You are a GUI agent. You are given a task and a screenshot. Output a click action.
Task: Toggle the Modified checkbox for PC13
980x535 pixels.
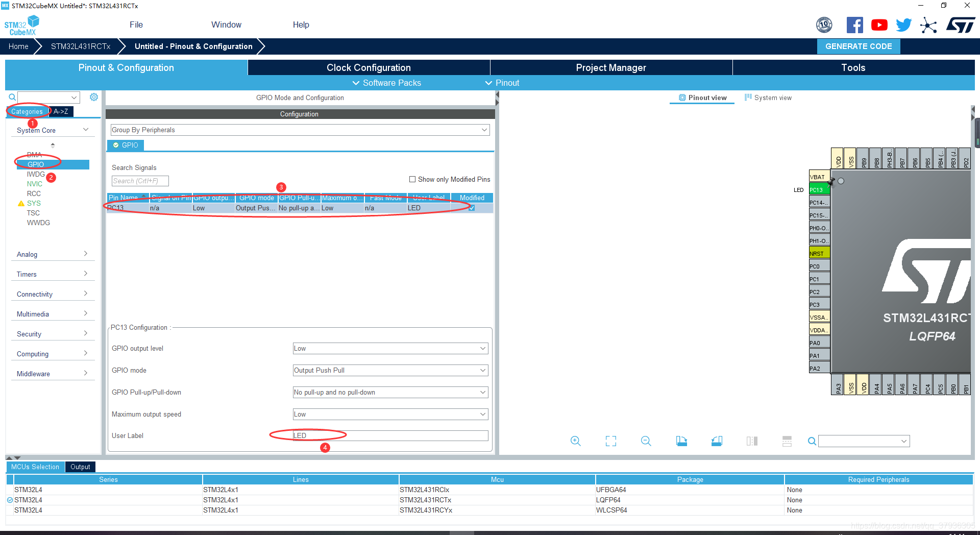pyautogui.click(x=472, y=208)
